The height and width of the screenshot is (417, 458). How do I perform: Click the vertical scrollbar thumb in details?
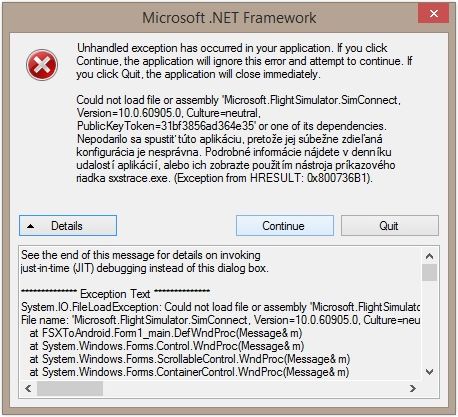[x=429, y=273]
